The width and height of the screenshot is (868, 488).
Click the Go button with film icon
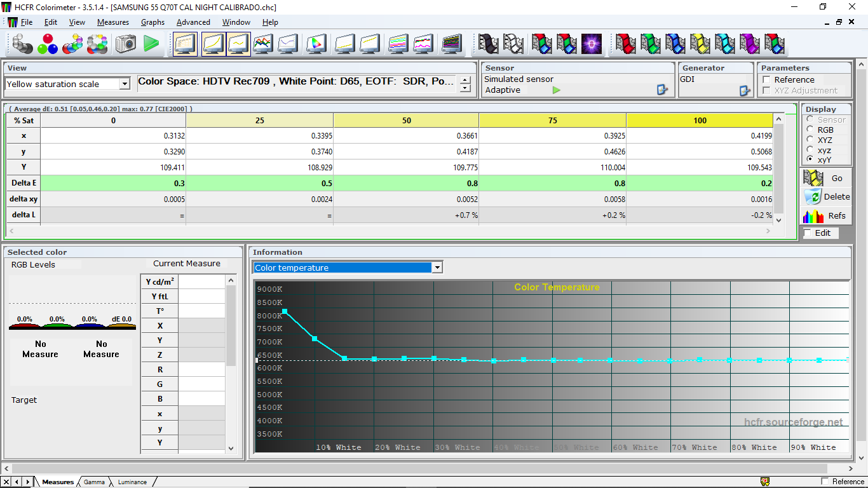click(x=826, y=178)
